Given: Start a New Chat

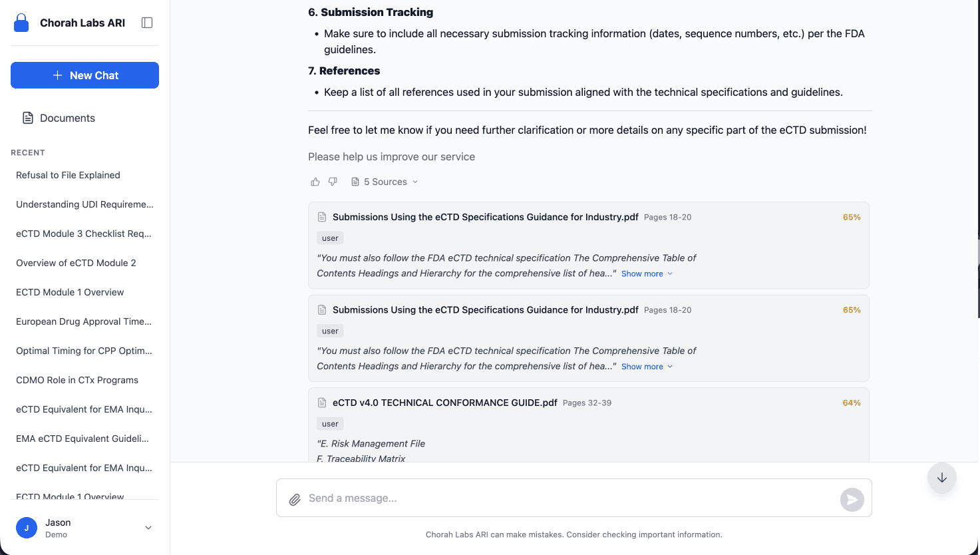Looking at the screenshot, I should click(84, 75).
